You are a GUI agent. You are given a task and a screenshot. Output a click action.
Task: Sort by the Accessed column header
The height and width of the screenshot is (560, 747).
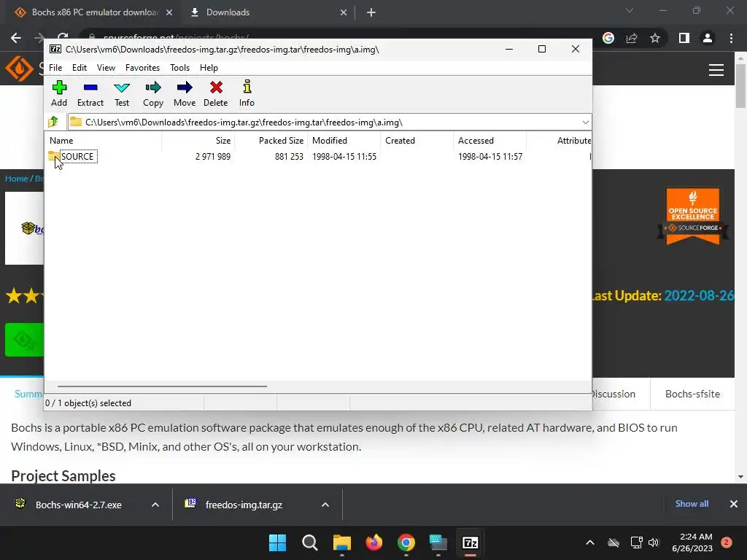489,141
